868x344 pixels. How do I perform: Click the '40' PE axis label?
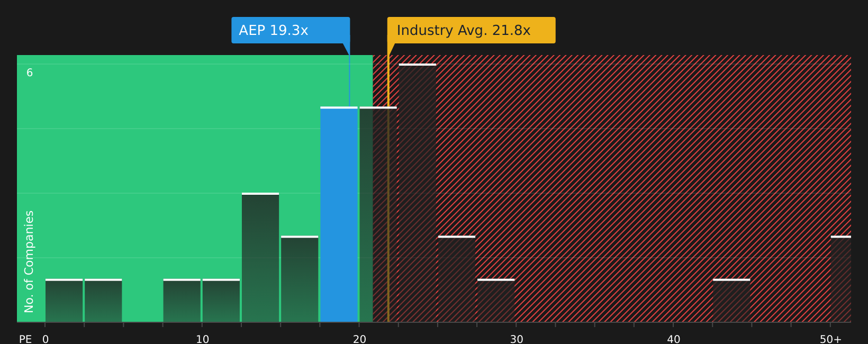tap(674, 339)
